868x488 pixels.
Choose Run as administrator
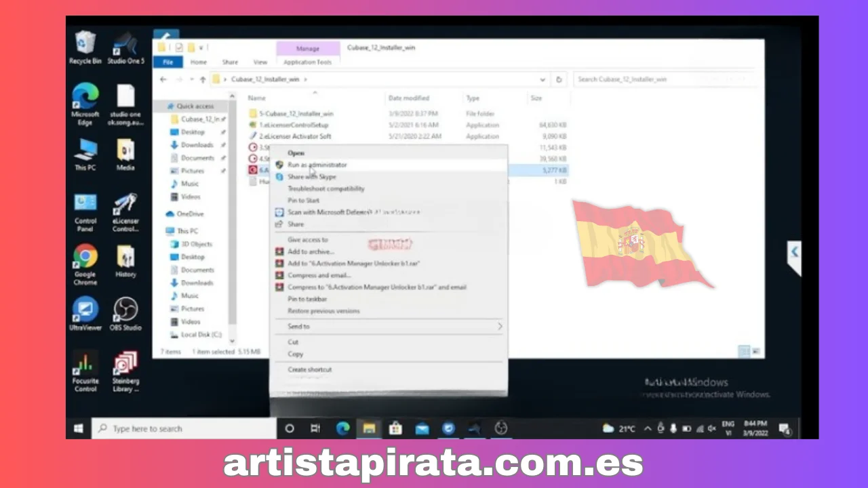pos(388,165)
